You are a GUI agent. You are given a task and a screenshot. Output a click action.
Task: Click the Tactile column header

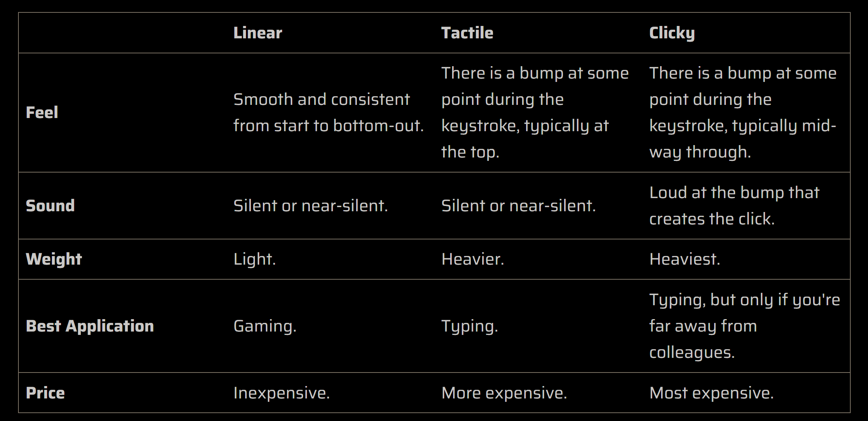[x=467, y=33]
